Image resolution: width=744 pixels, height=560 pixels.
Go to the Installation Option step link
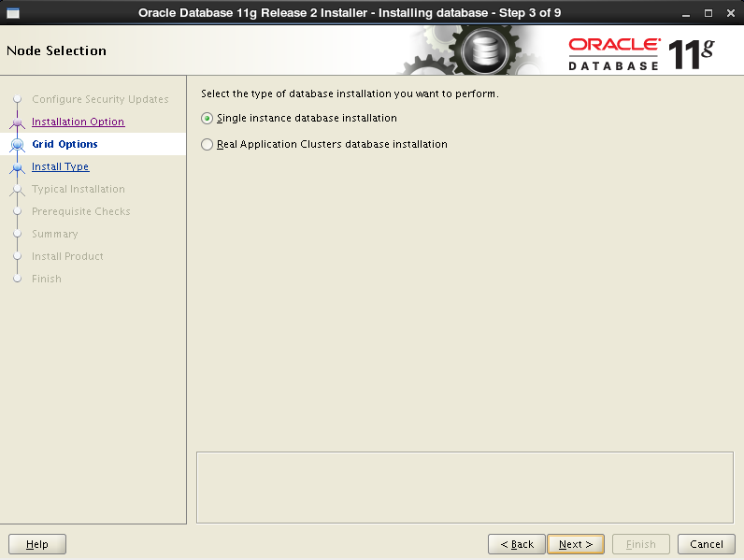click(78, 122)
